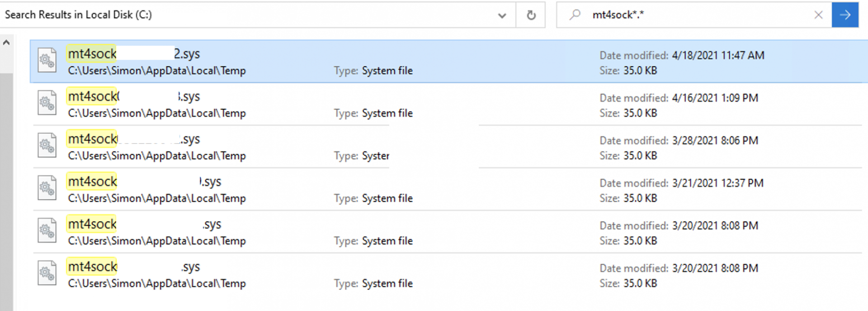Image resolution: width=868 pixels, height=311 pixels.
Task: Run search with the blue arrow button
Action: click(x=844, y=15)
